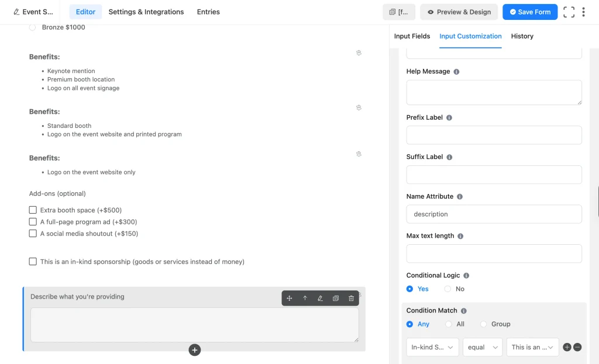Click conditional icon on website-only benefits block

tap(359, 154)
